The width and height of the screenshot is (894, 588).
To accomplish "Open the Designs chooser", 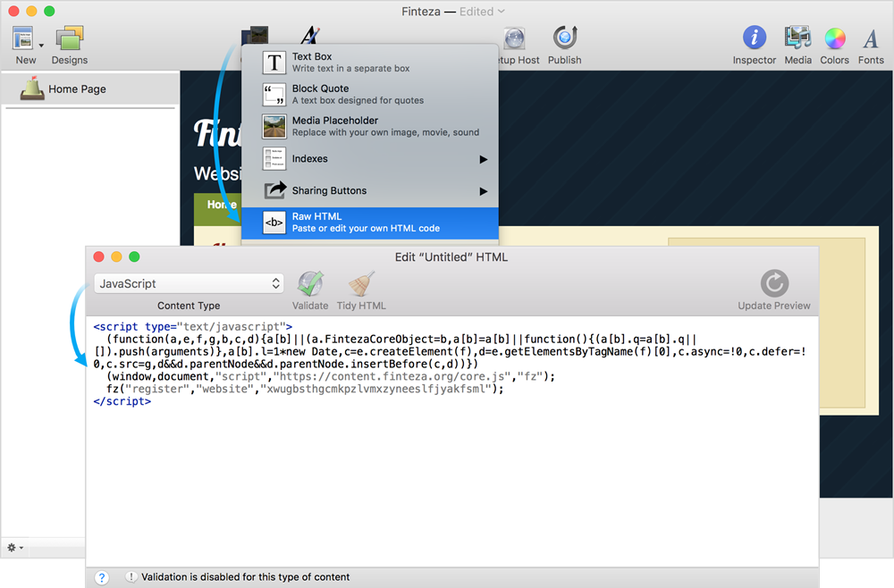I will point(69,39).
